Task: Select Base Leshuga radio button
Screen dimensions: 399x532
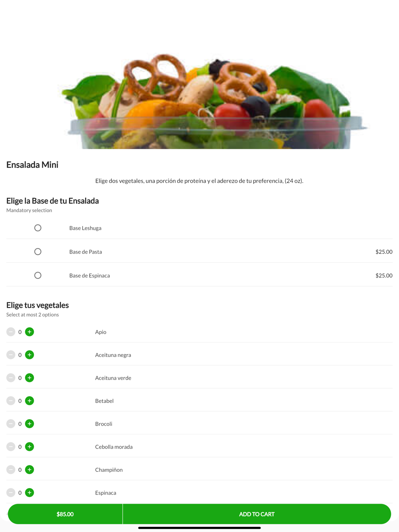Action: pyautogui.click(x=38, y=228)
